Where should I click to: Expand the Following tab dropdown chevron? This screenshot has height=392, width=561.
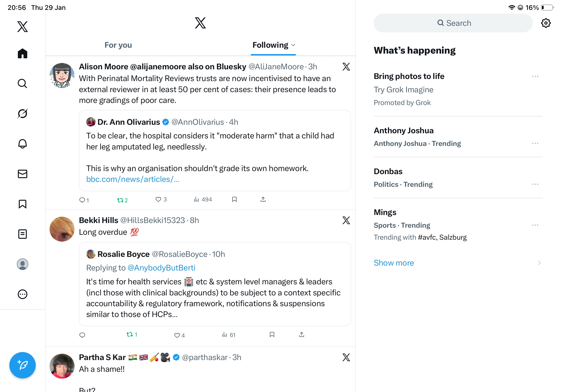(293, 45)
